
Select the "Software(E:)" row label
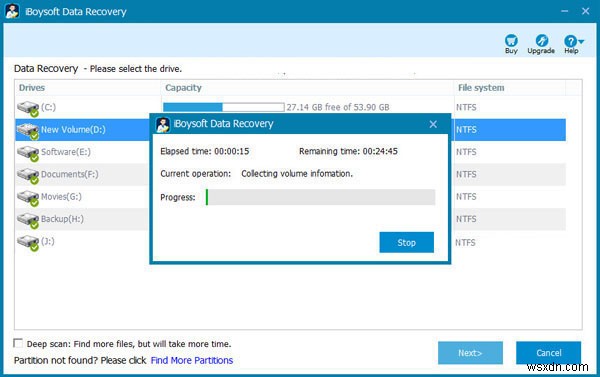pos(66,152)
